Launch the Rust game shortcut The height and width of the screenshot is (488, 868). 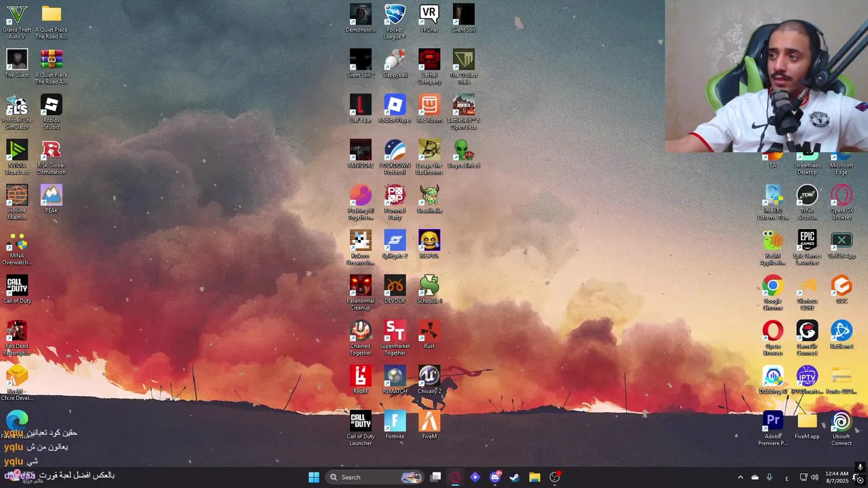[429, 335]
